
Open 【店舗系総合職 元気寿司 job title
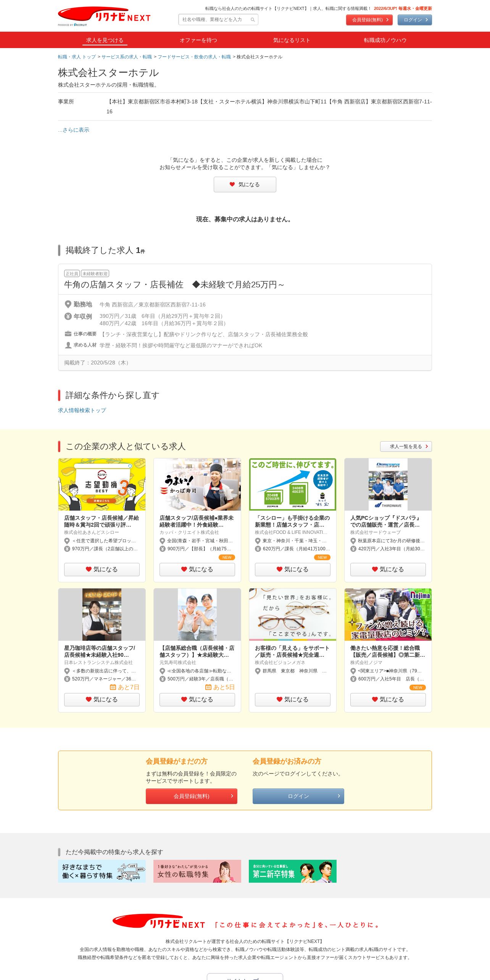click(x=197, y=651)
